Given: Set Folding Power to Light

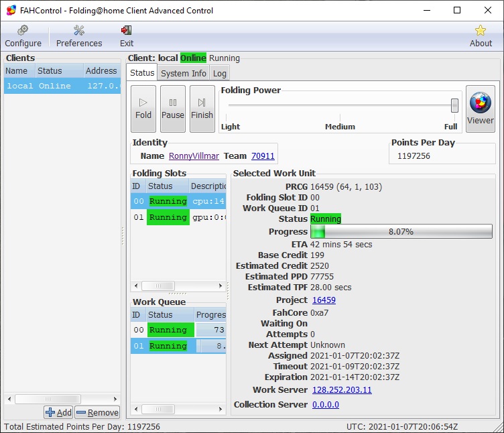Looking at the screenshot, I should (x=230, y=127).
